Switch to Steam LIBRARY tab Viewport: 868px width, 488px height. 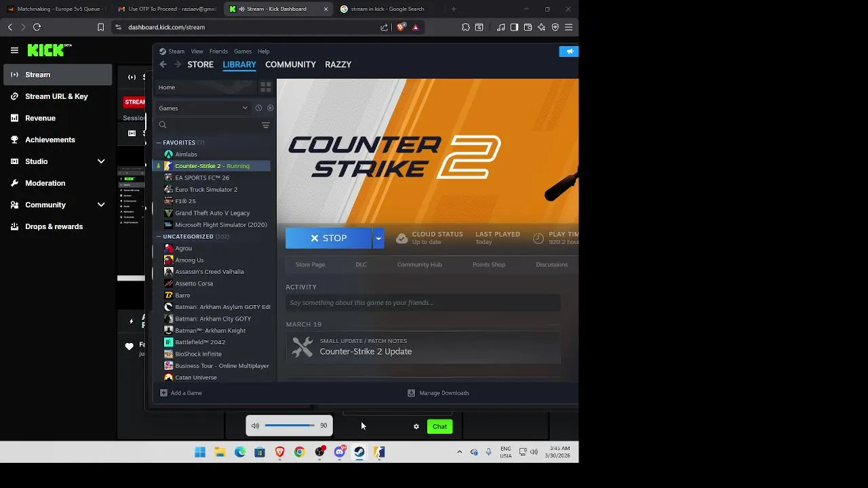click(x=239, y=64)
